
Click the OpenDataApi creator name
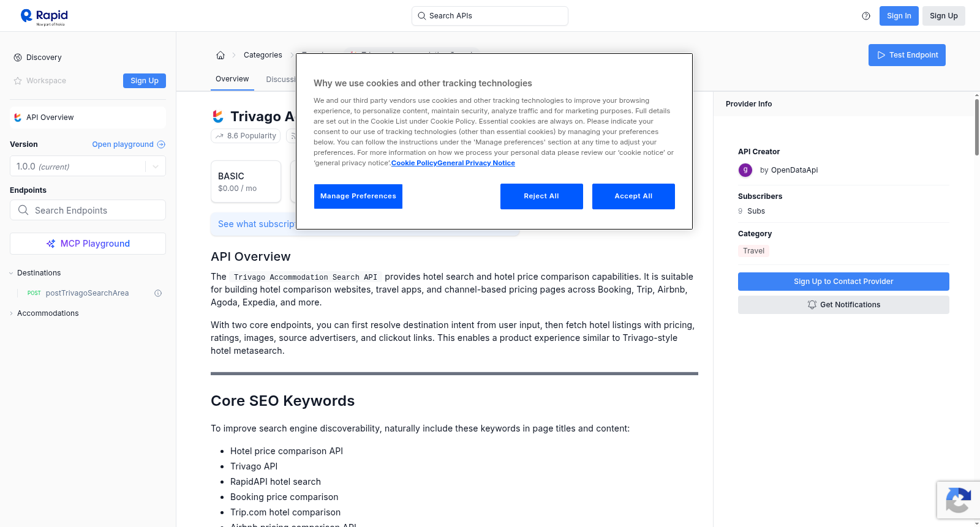click(x=794, y=170)
